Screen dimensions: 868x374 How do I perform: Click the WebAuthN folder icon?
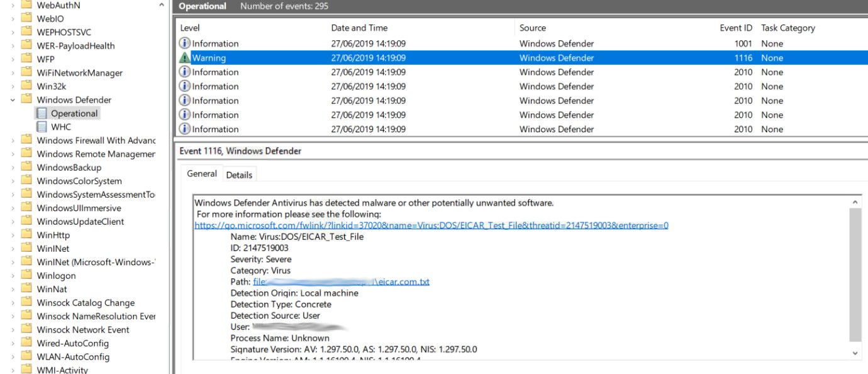point(26,4)
